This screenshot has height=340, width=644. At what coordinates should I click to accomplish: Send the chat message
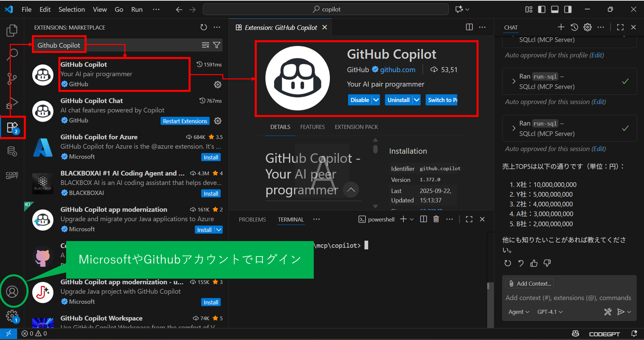(x=621, y=312)
